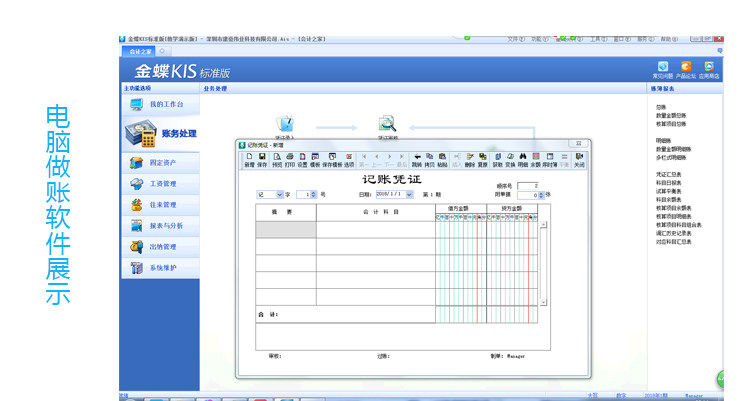Open the 应用商店 (App Store) header icon
This screenshot has height=401, width=750.
pyautogui.click(x=709, y=69)
